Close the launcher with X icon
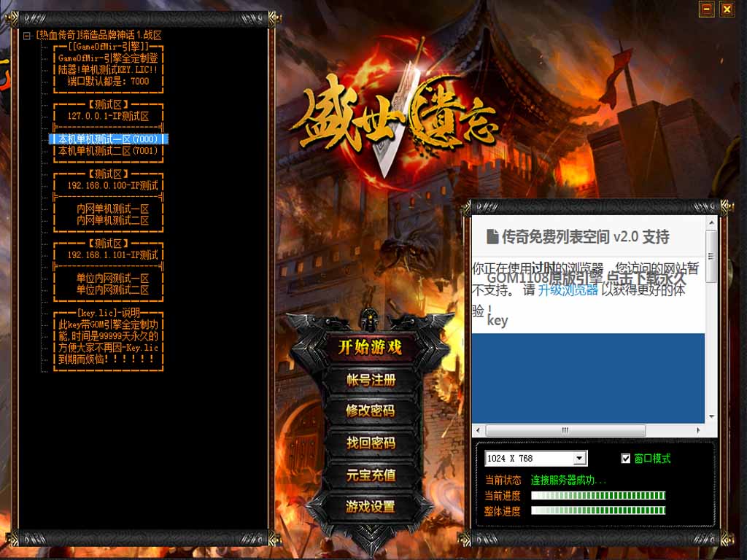Screen dimensions: 747x560 click(x=727, y=9)
